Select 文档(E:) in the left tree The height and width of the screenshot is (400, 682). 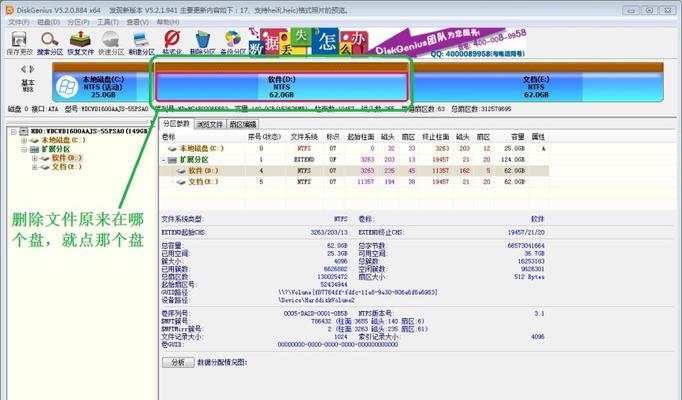click(x=67, y=167)
